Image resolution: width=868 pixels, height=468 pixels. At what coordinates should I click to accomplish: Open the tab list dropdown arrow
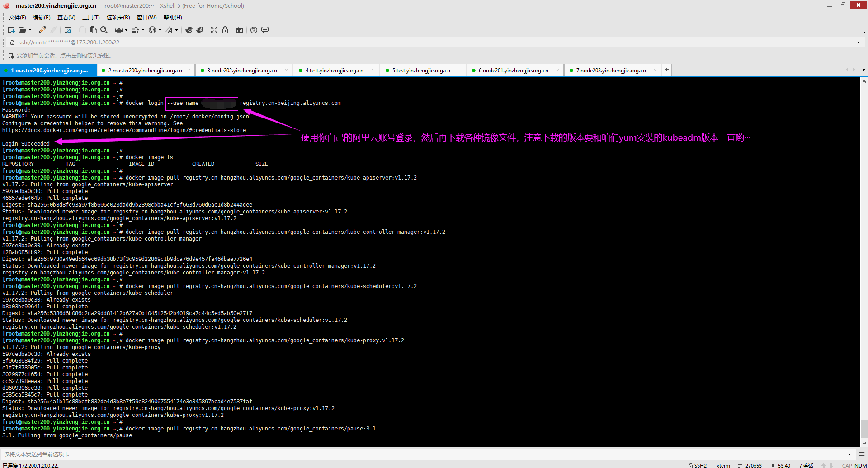(863, 70)
